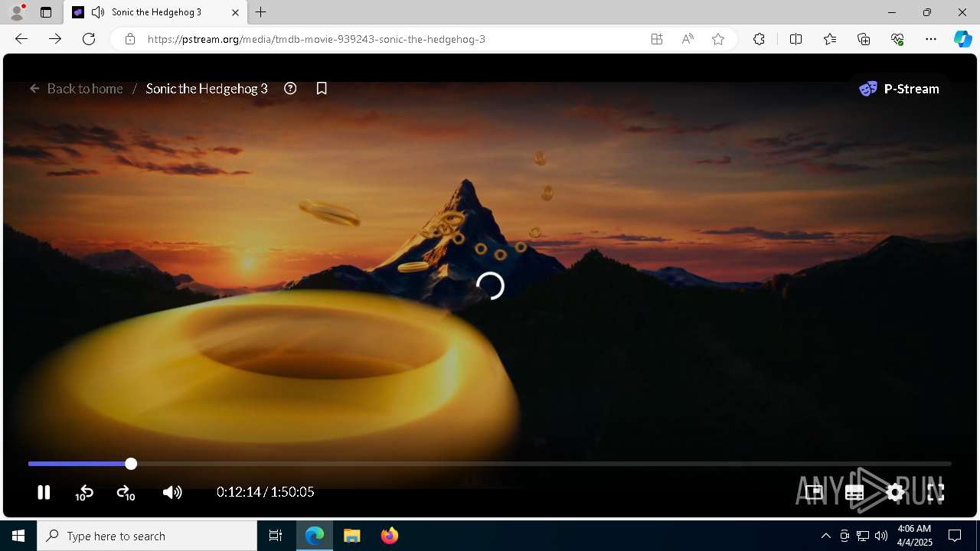The image size is (980, 551).
Task: Mute tab via speaker icon
Action: click(x=98, y=12)
